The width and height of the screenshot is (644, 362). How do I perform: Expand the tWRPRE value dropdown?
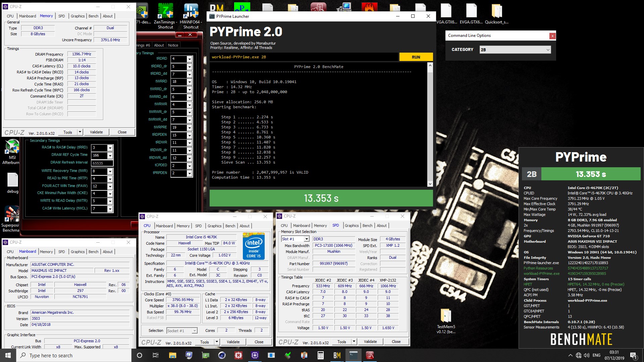click(190, 128)
